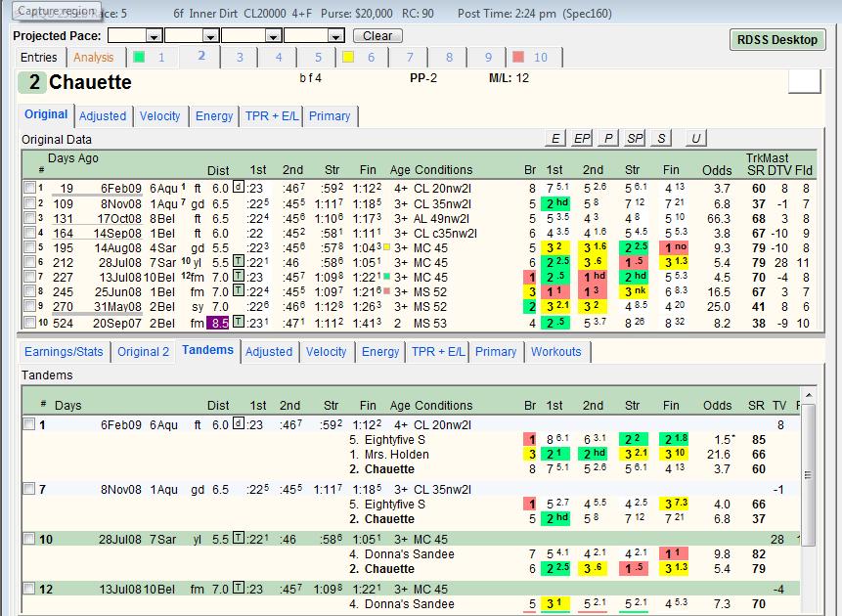Tick checkbox for past race 5 (14Aug08)

(x=29, y=247)
